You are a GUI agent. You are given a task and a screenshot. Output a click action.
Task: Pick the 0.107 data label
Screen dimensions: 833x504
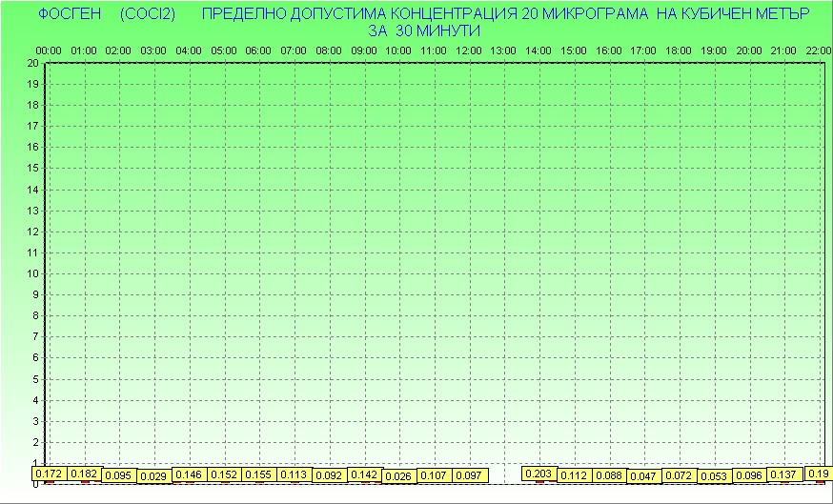click(x=434, y=475)
